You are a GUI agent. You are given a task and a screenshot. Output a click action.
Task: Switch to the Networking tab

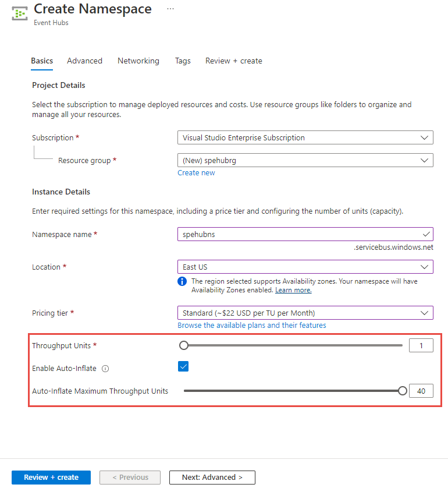click(x=138, y=61)
